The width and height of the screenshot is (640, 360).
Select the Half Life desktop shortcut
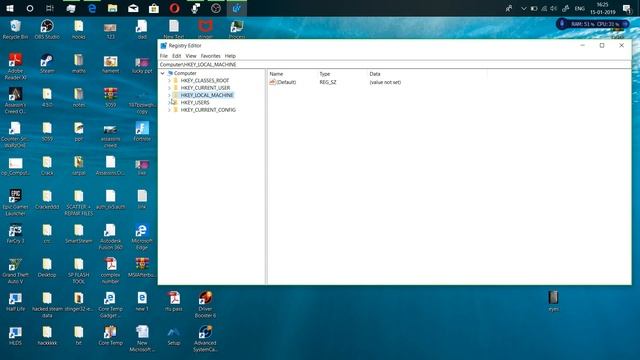tap(16, 302)
